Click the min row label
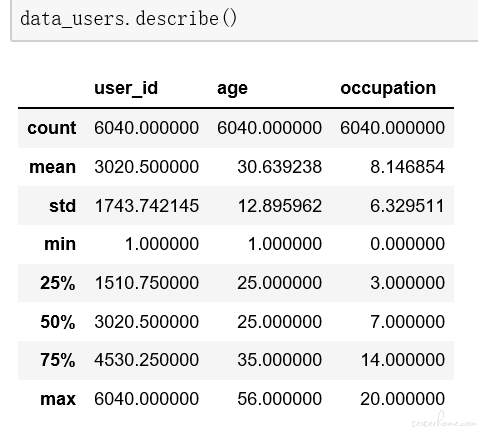Screen dimensions: 478x434 [60, 244]
